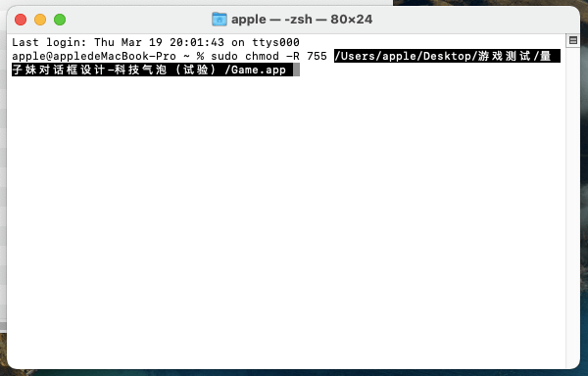The width and height of the screenshot is (588, 376).
Task: Minimize Terminal with the yellow button
Action: (40, 20)
